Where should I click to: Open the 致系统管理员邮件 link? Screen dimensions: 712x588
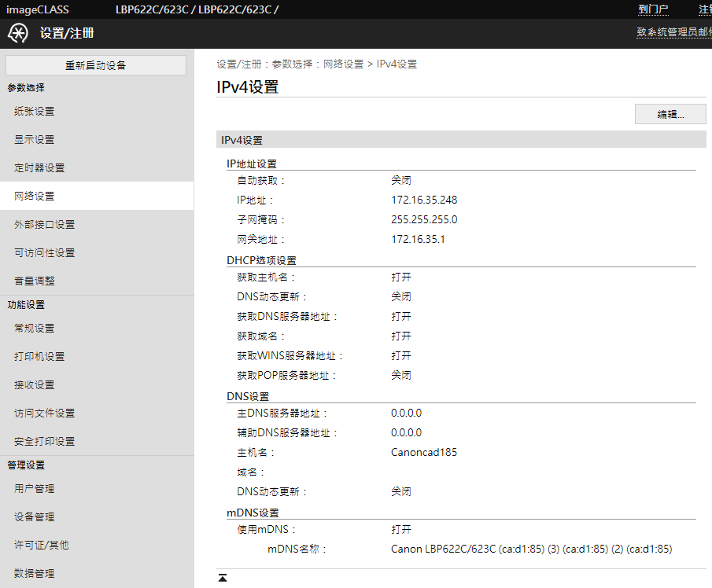click(674, 31)
